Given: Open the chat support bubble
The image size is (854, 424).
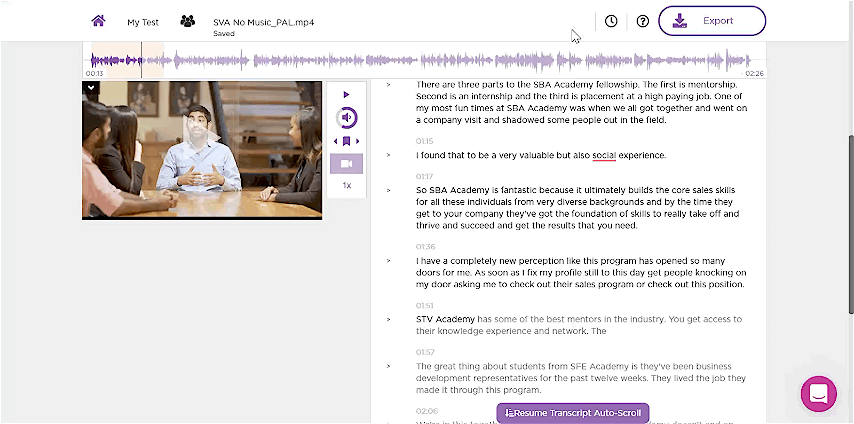Looking at the screenshot, I should coord(819,393).
